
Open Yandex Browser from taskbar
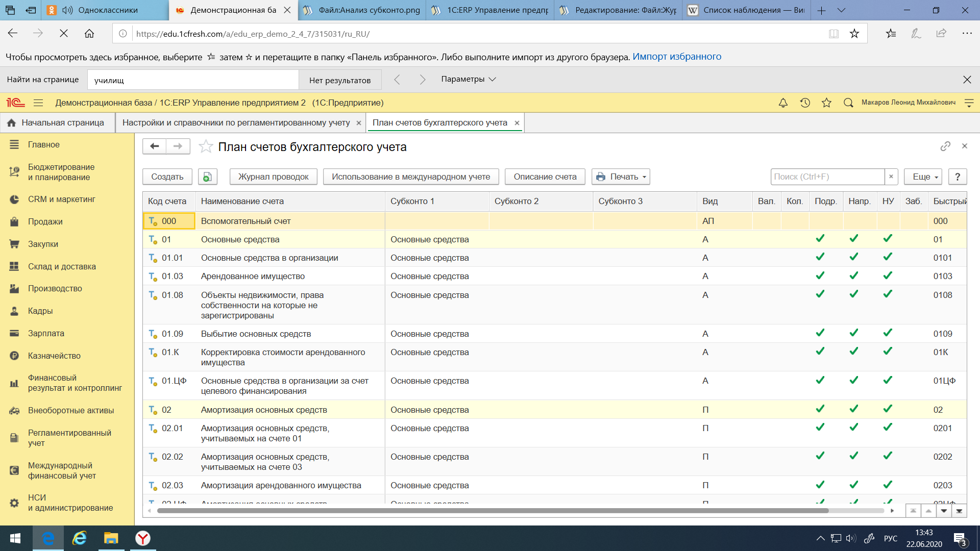tap(142, 538)
